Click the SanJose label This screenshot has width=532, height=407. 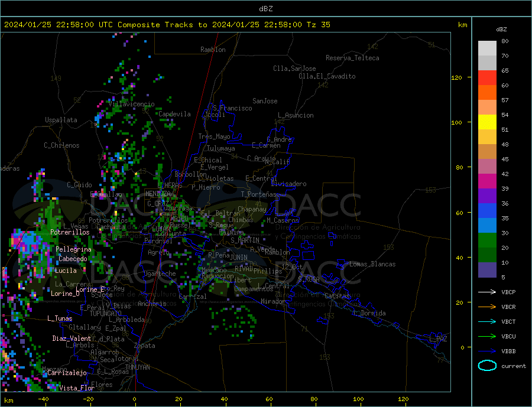(x=265, y=101)
